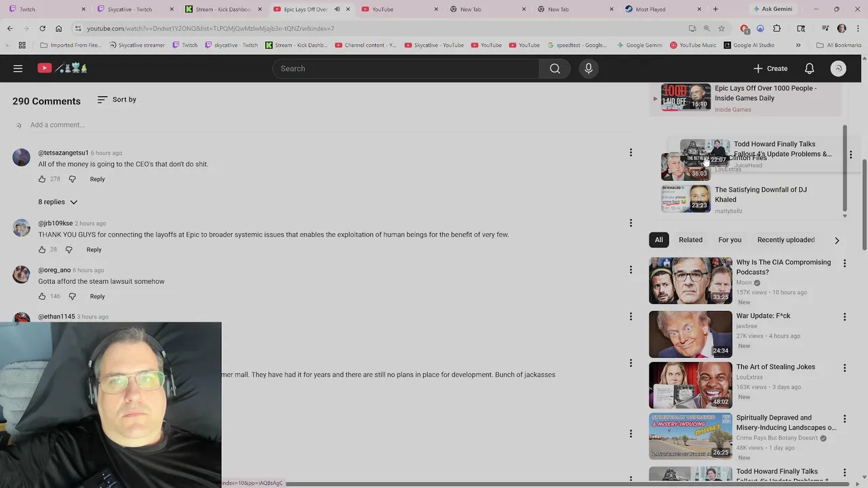This screenshot has width=868, height=488.
Task: Switch to the Skycatlive - Twitch browser tab
Action: coord(134,9)
